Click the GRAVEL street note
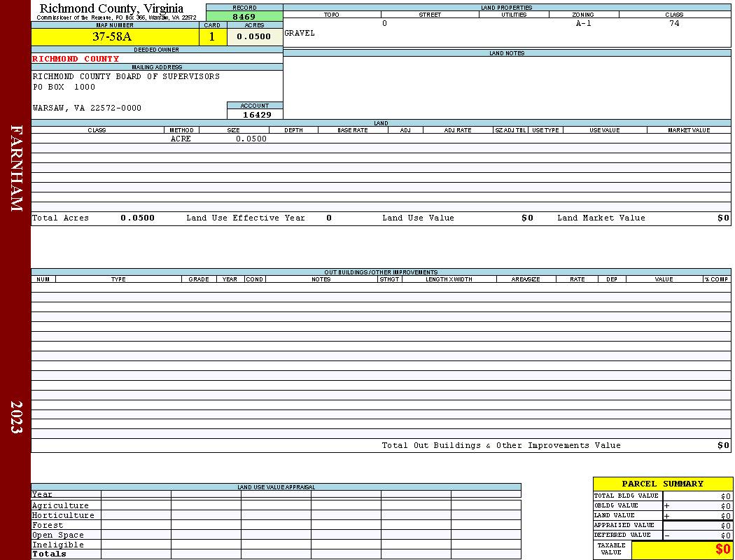 [300, 33]
